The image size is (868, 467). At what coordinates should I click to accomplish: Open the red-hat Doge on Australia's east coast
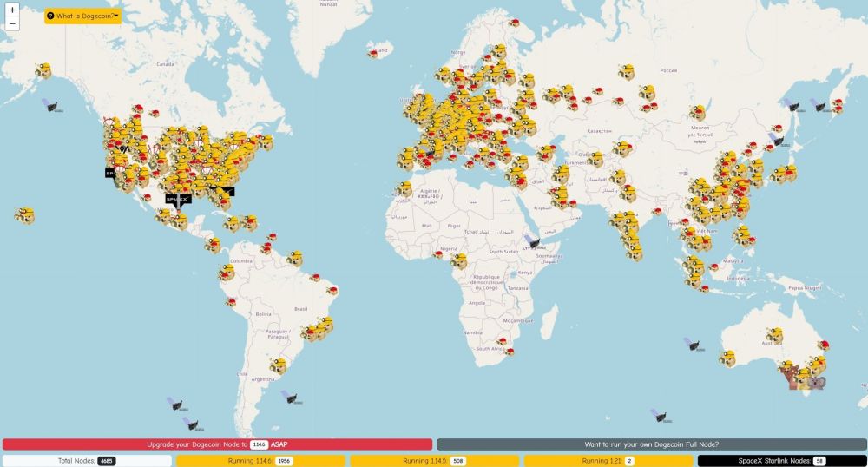point(824,345)
